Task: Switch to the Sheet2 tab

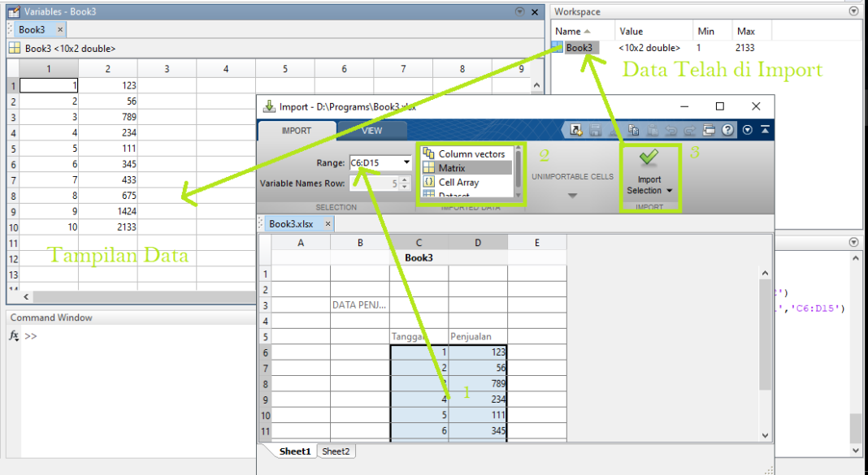Action: click(336, 451)
